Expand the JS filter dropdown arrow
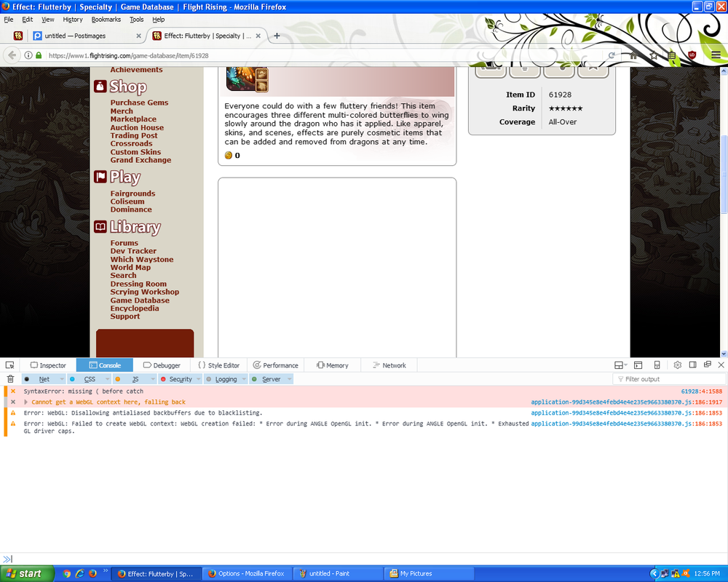 click(x=153, y=379)
